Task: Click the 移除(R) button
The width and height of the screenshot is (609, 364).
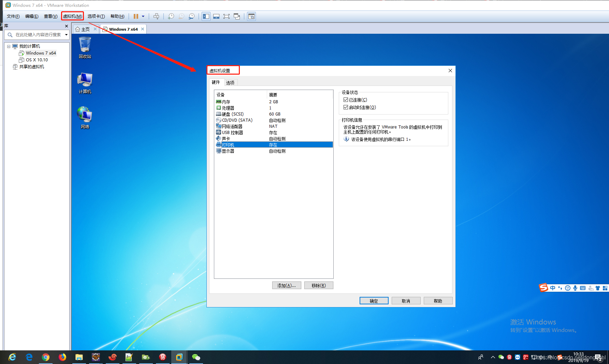Action: pyautogui.click(x=319, y=285)
